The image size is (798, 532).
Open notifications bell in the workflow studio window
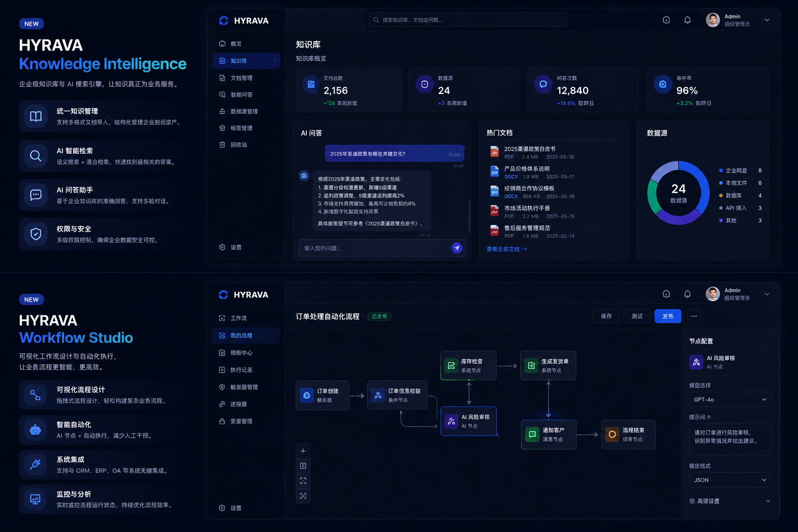point(687,294)
